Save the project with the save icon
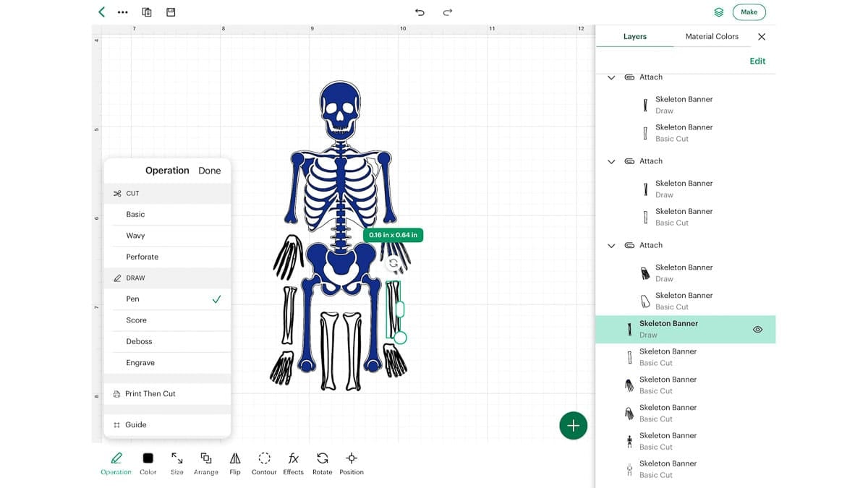The width and height of the screenshot is (868, 488). pos(171,12)
